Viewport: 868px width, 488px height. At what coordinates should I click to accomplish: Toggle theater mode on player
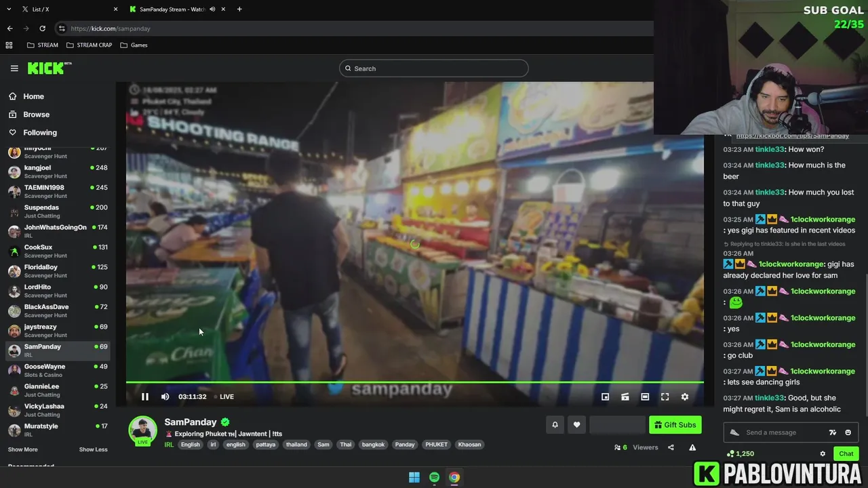[645, 396]
